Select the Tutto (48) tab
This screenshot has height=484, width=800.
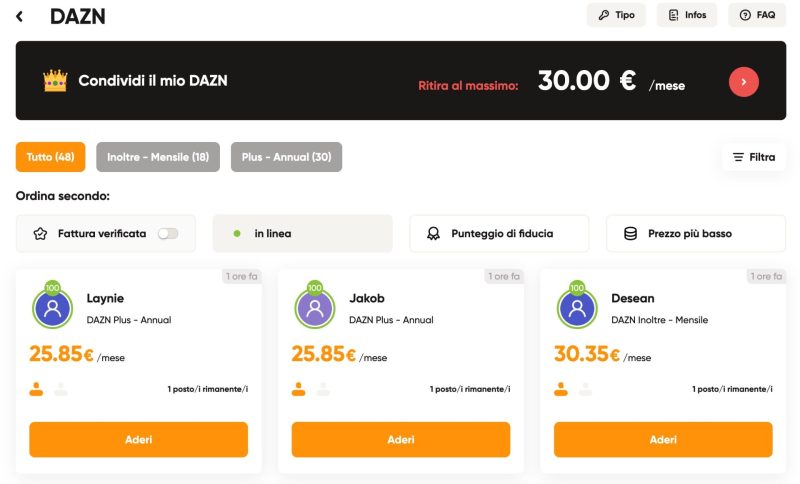coord(50,157)
